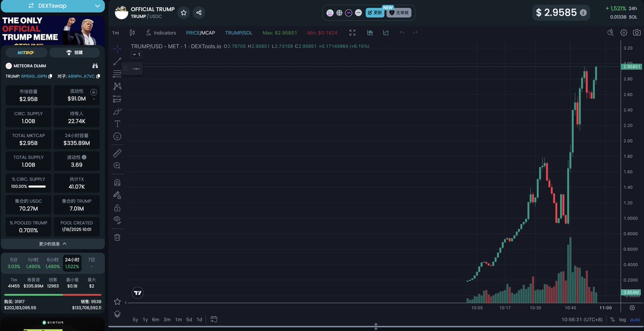
Task: Show volatility score info icon
Action: [84, 157]
